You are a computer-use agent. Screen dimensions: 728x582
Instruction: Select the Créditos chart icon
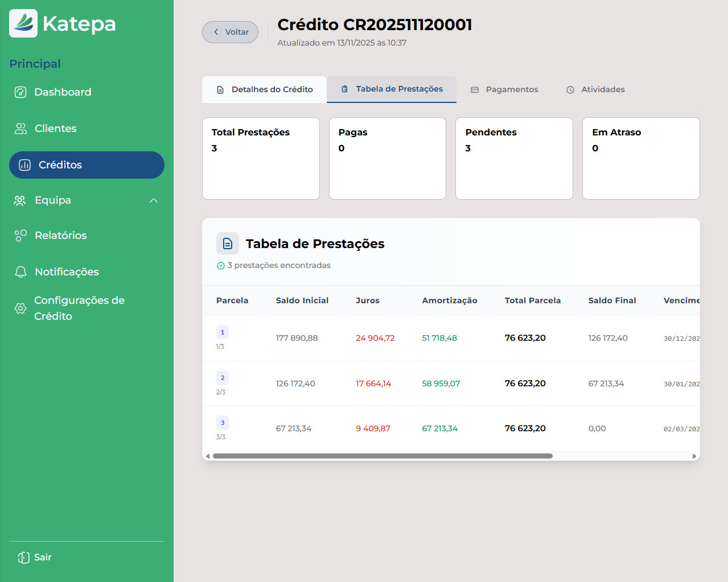click(25, 165)
